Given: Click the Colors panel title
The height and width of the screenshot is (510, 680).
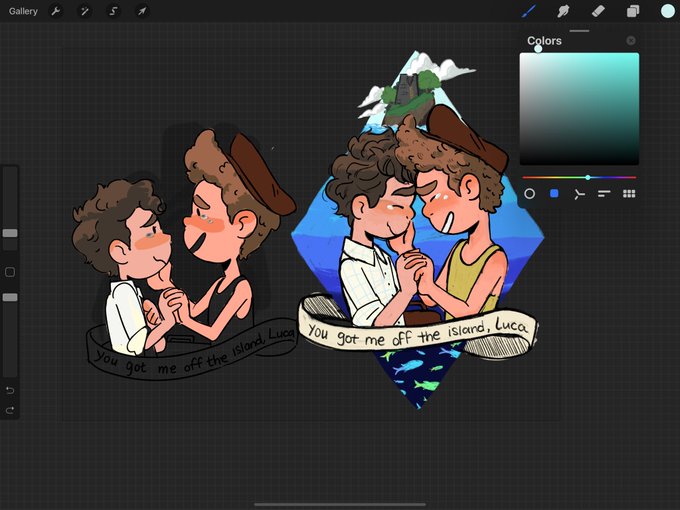Looking at the screenshot, I should coord(544,41).
